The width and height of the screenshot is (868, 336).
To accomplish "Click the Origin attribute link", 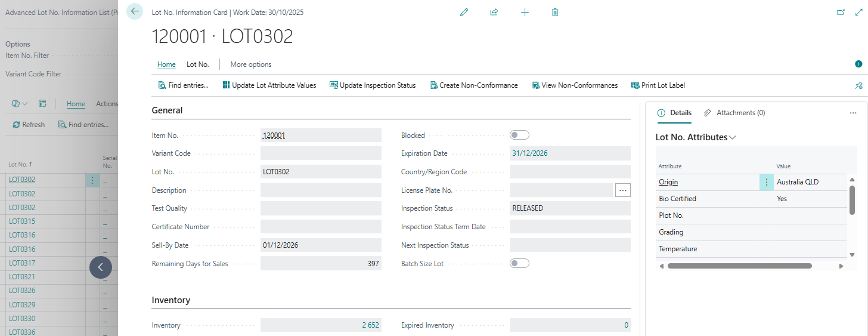I will (668, 182).
